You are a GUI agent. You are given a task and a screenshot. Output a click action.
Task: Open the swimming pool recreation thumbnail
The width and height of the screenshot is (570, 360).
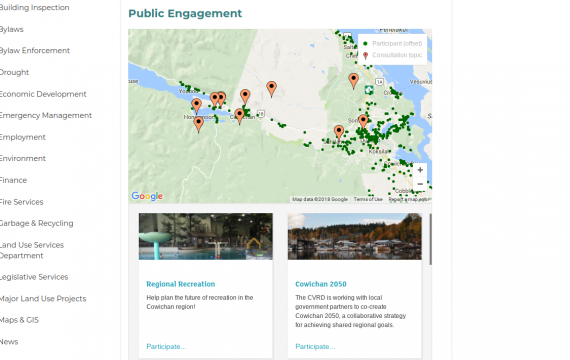pyautogui.click(x=206, y=236)
